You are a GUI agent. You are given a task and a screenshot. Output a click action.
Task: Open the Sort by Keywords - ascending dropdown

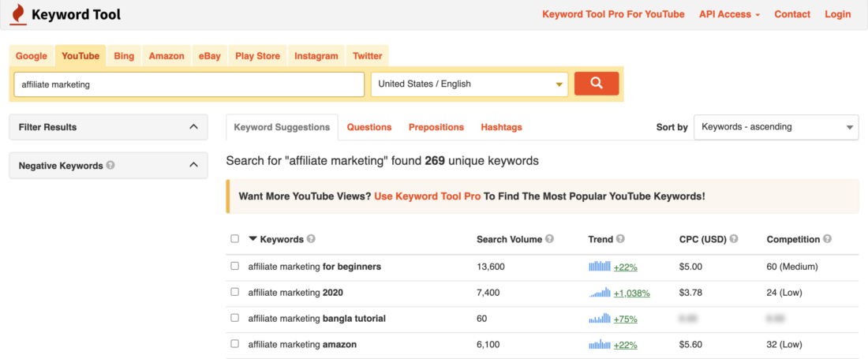tap(776, 127)
